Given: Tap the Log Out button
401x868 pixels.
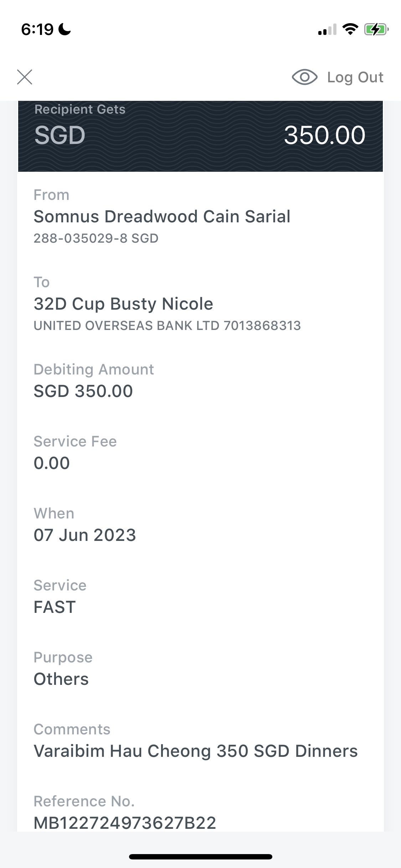Looking at the screenshot, I should (355, 77).
